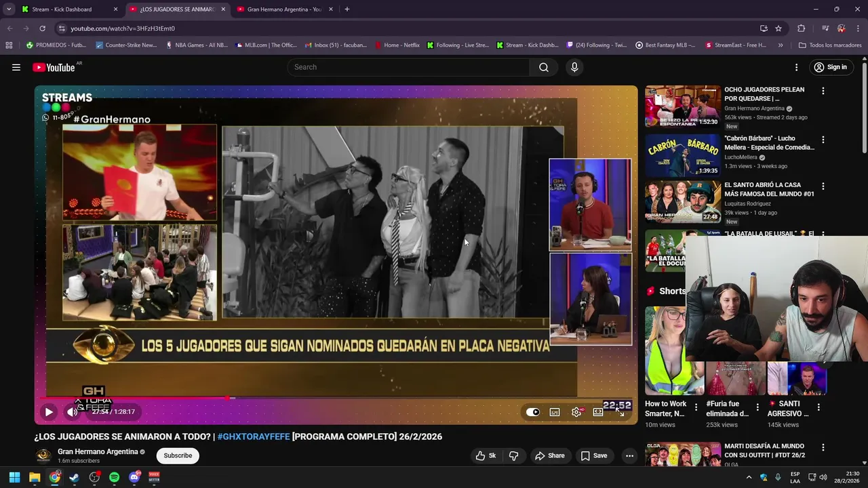Seek on the red video progress bar
Image resolution: width=868 pixels, height=488 pixels.
[336, 398]
